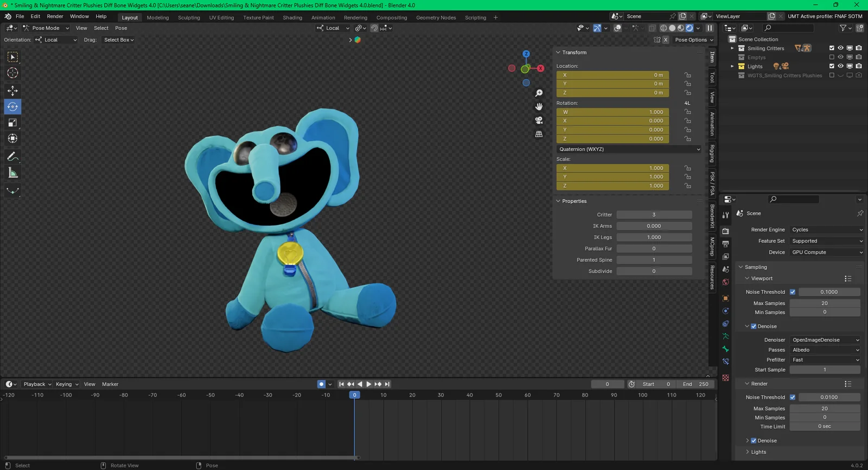Screen dimensions: 868x470
Task: Open the Pose menu in viewport header
Action: (121, 28)
